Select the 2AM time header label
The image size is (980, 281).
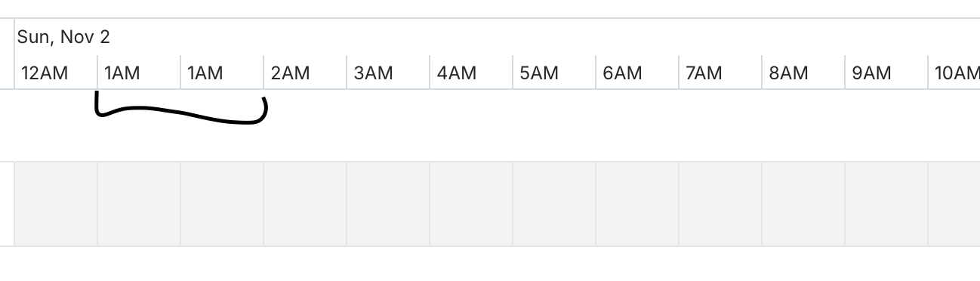(290, 73)
